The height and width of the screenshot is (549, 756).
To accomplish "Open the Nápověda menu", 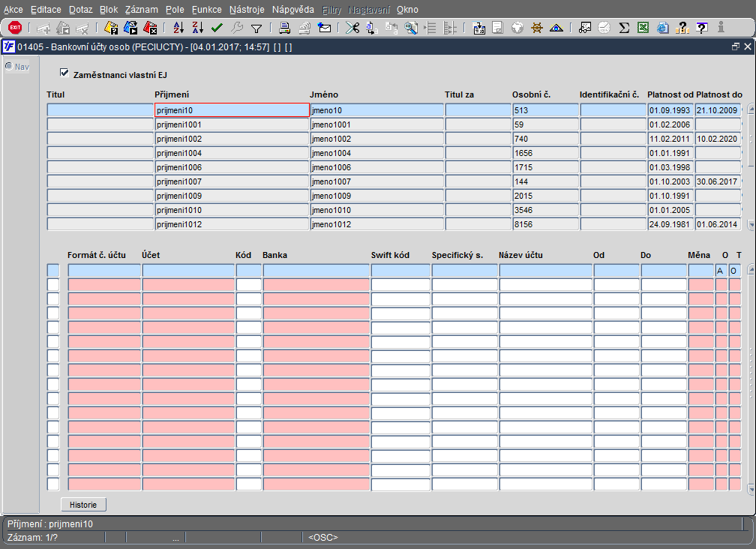I will pos(292,10).
